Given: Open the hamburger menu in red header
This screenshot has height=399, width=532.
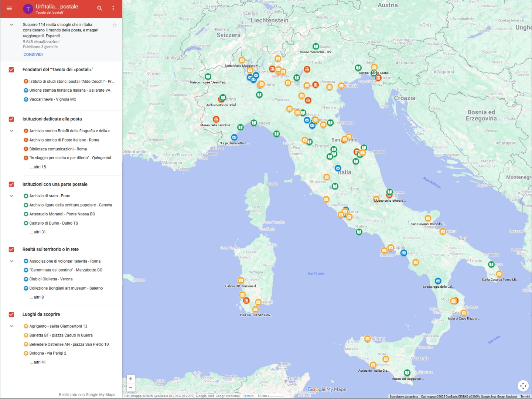Looking at the screenshot, I should [9, 8].
